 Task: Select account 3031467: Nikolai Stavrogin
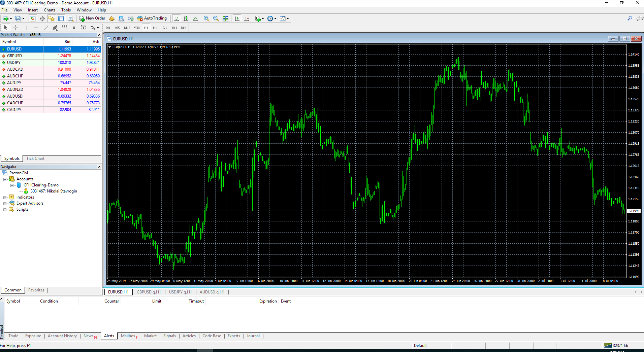pyautogui.click(x=54, y=191)
